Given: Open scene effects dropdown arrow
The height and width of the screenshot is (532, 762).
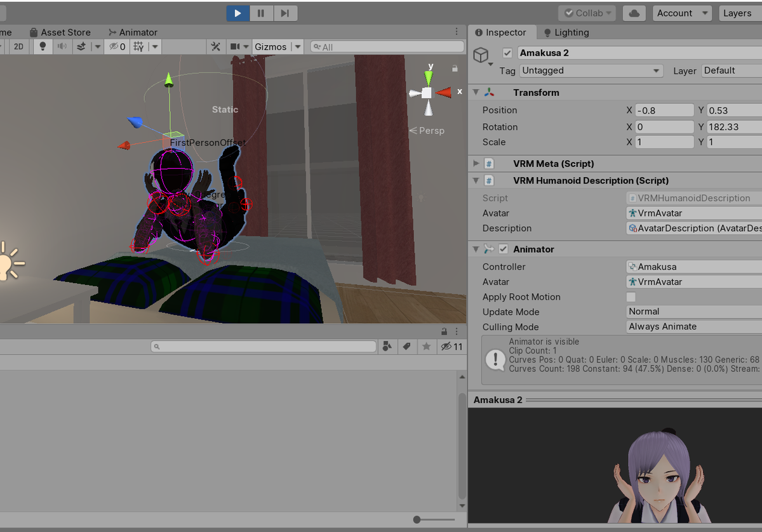Looking at the screenshot, I should coord(97,46).
